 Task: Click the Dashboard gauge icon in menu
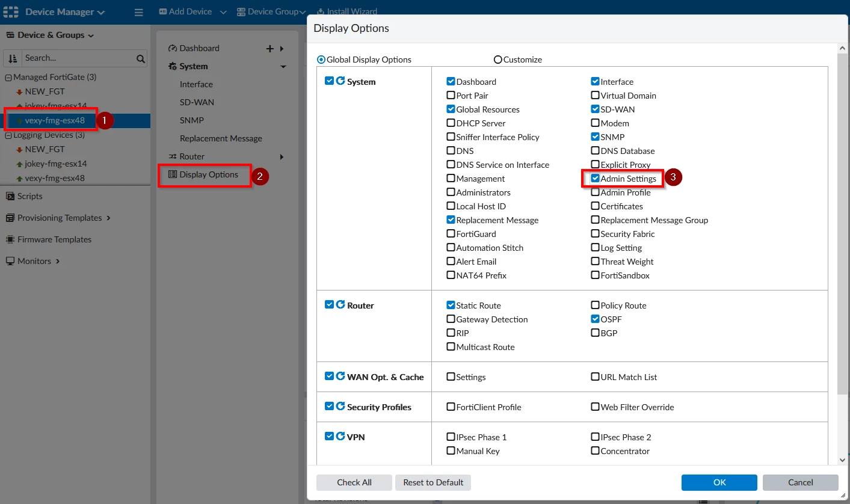point(173,48)
